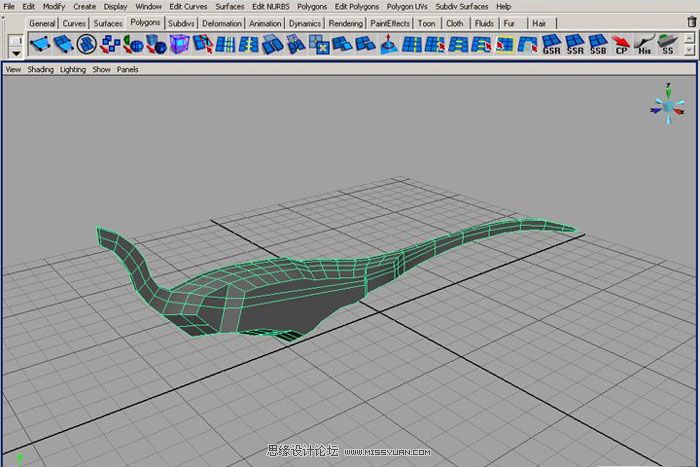700x467 pixels.
Task: Click the SS shelf icon
Action: (x=667, y=44)
